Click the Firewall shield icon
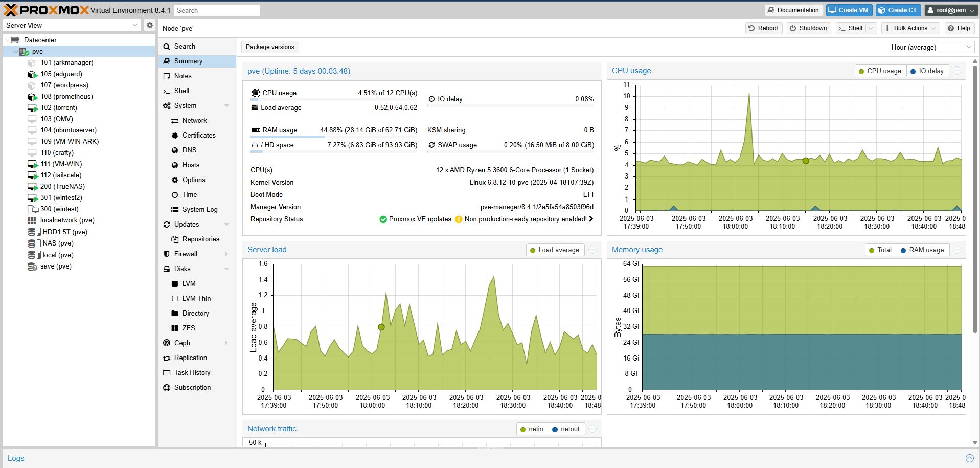Image resolution: width=980 pixels, height=468 pixels. click(167, 254)
